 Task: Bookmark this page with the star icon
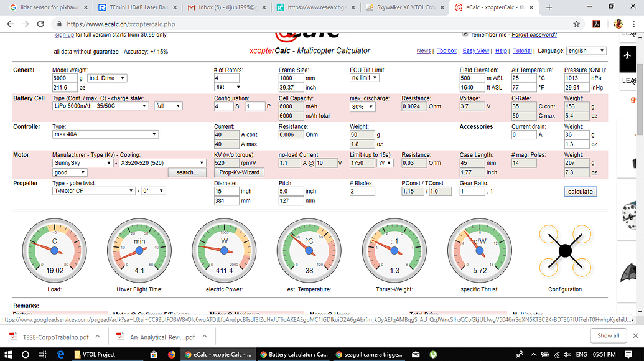tap(577, 24)
